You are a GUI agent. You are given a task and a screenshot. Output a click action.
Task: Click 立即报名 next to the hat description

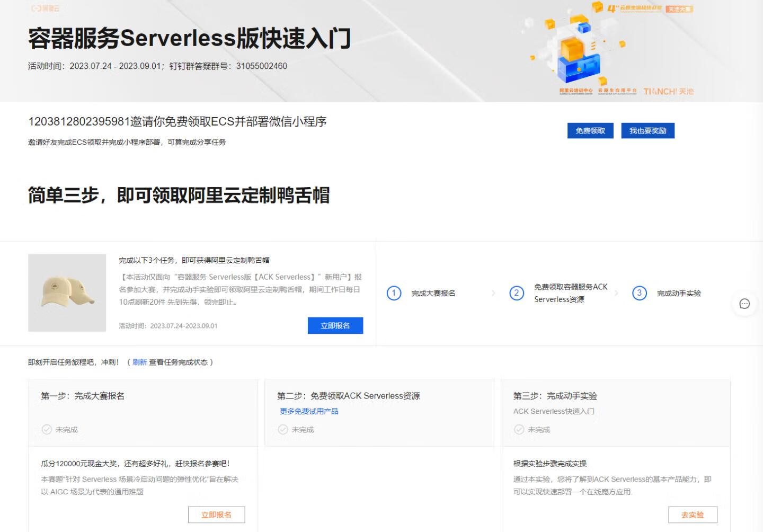point(335,325)
